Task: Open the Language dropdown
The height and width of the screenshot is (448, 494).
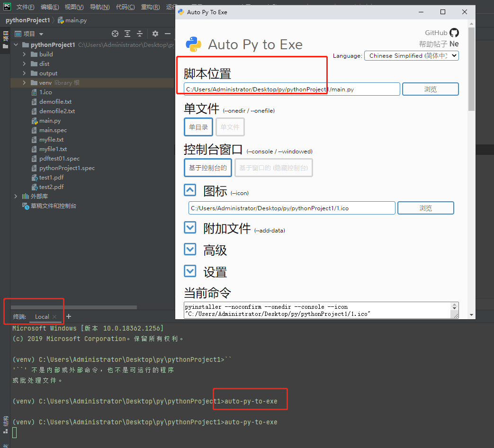Action: click(x=412, y=56)
